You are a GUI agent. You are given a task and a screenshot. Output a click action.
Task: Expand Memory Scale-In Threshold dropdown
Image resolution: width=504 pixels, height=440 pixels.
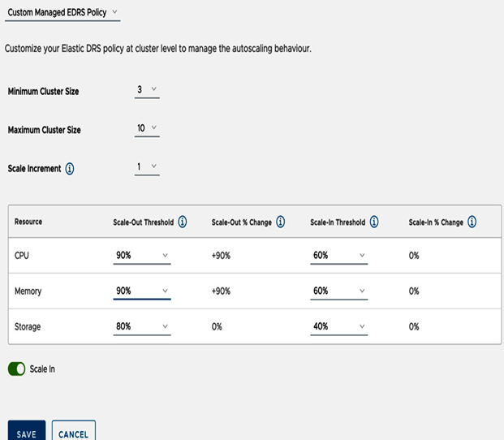338,291
